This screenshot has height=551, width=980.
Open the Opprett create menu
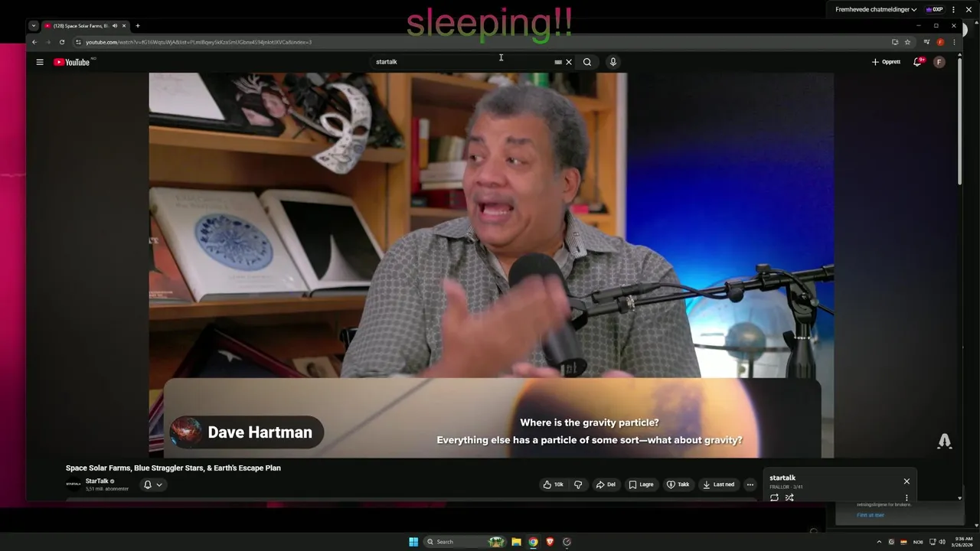pyautogui.click(x=886, y=62)
